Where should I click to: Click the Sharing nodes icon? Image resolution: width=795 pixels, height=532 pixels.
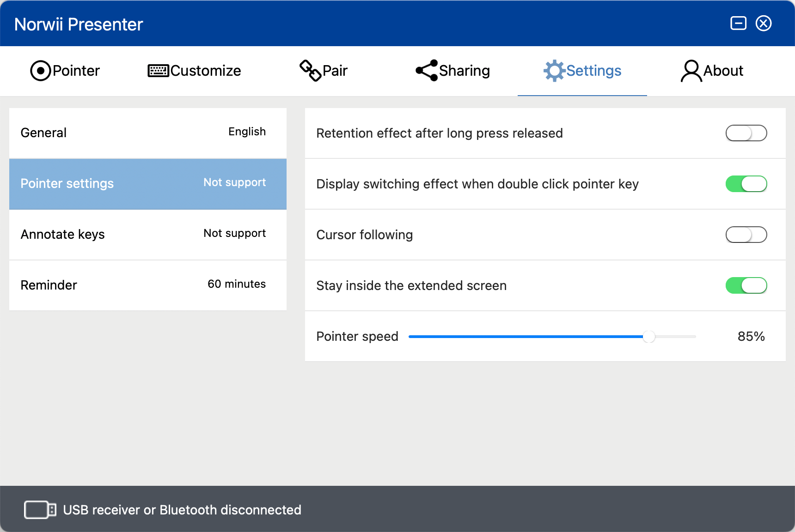(x=427, y=71)
